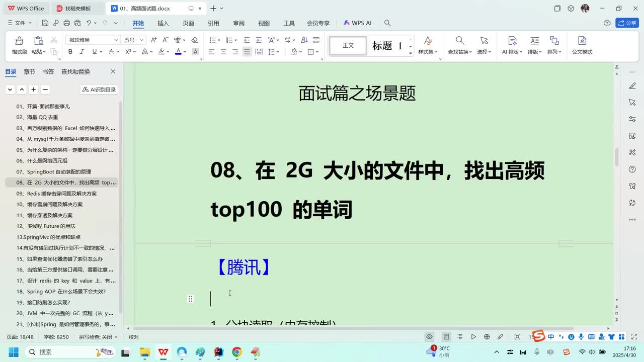The image size is (644, 362).
Task: Expand the 文件 menu dropdown
Action: pyautogui.click(x=20, y=23)
